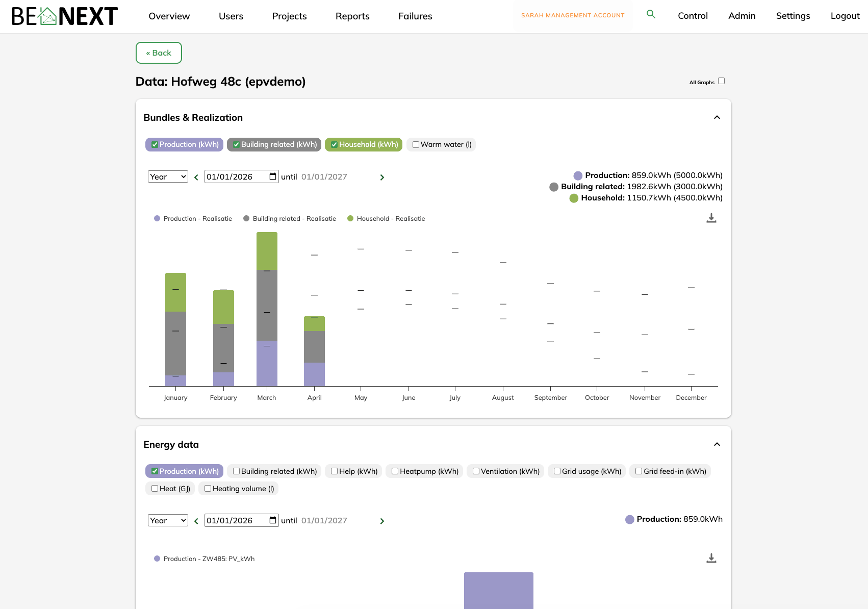Go to previous year in Energy data

[x=196, y=521]
